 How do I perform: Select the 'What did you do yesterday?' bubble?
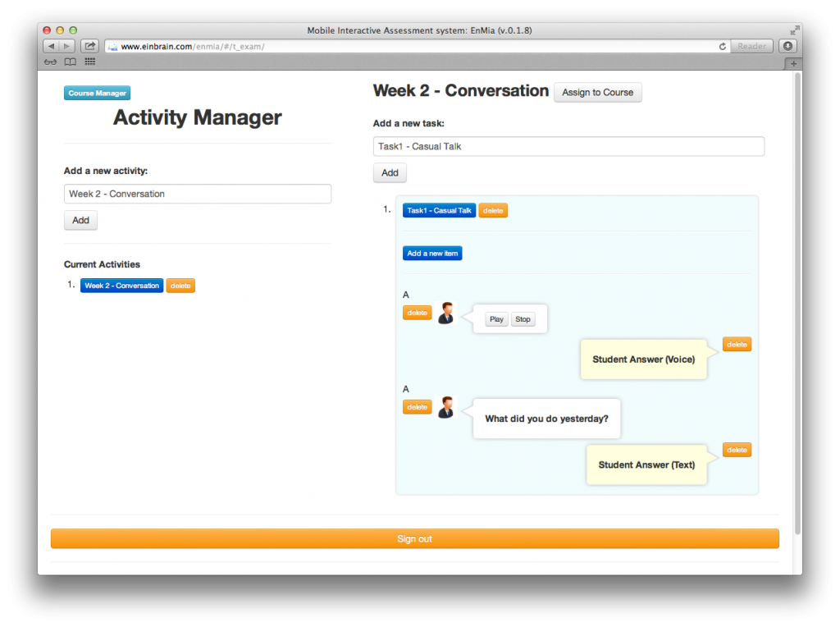(547, 419)
